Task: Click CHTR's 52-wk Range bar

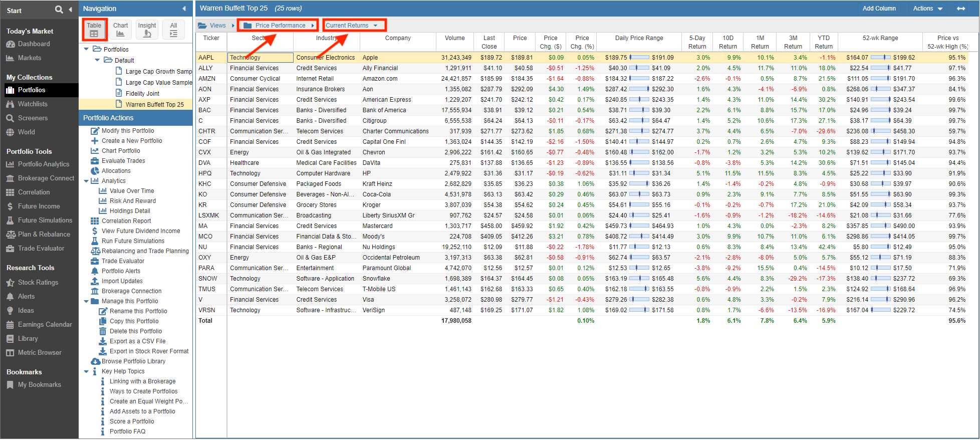Action: click(880, 131)
